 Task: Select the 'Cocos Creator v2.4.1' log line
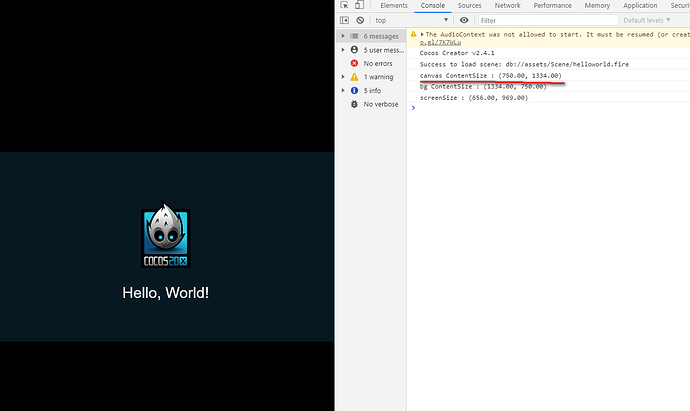click(x=548, y=53)
